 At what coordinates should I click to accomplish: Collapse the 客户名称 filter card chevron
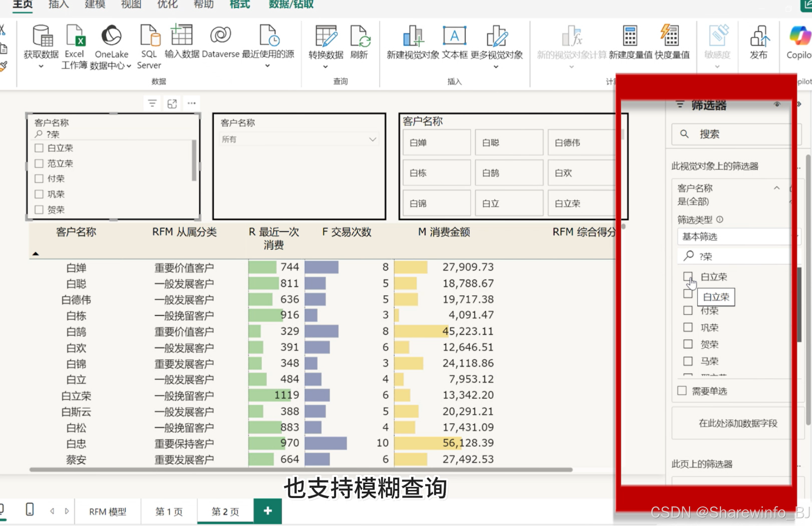776,188
